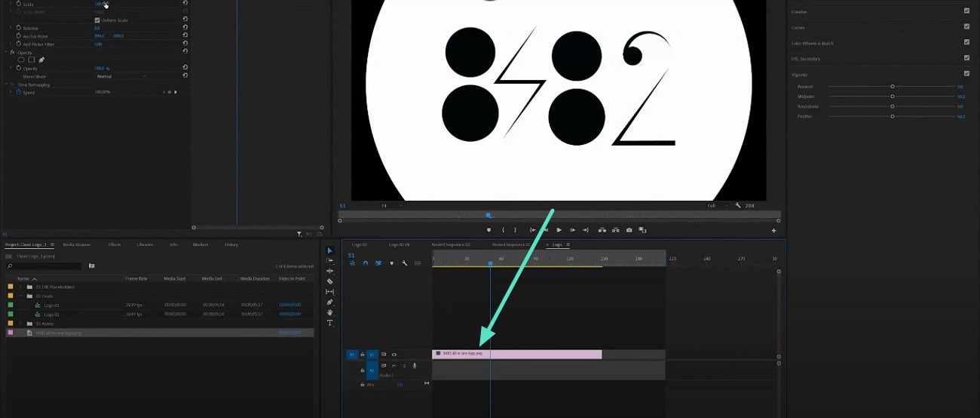Open program monitor settings wrench
980x418 pixels.
pos(738,205)
